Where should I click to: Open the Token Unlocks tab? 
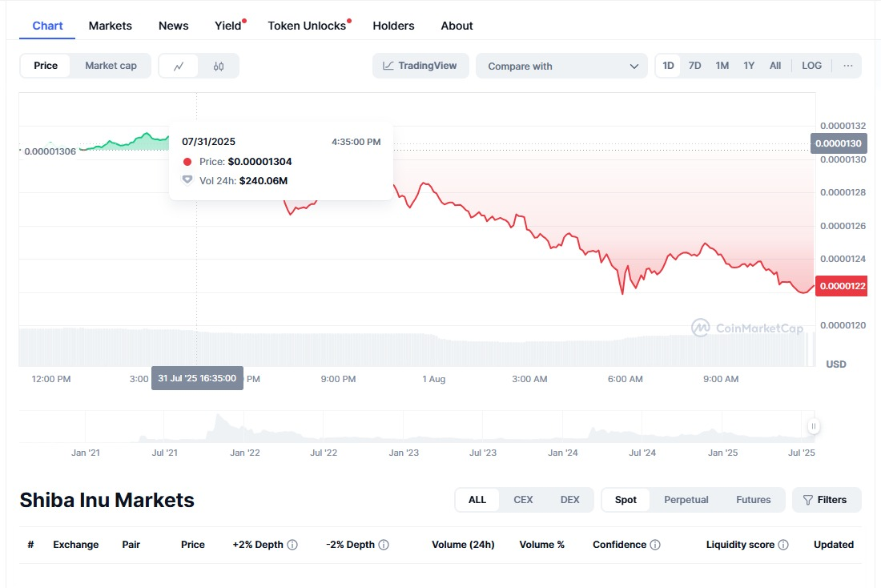(x=307, y=26)
